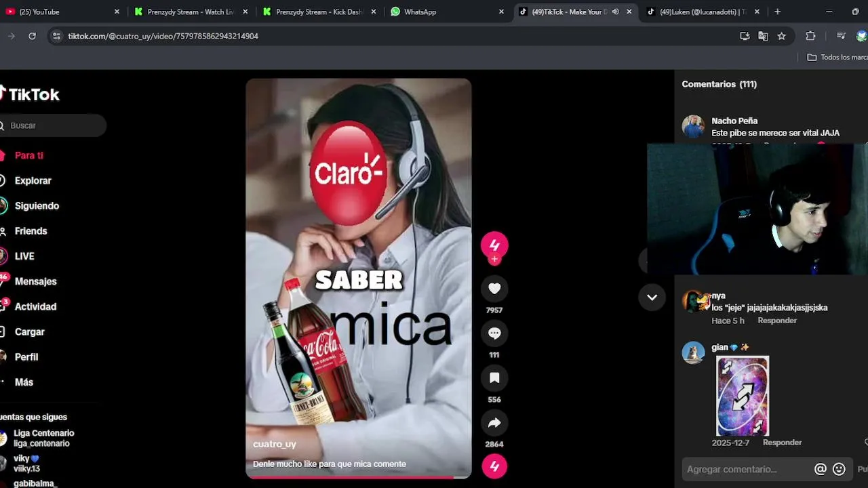868x488 pixels.
Task: Click the pink sound disc icon
Action: (x=494, y=466)
